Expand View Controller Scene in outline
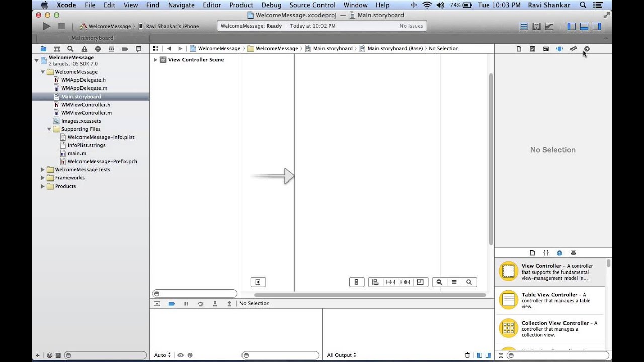 tap(155, 60)
